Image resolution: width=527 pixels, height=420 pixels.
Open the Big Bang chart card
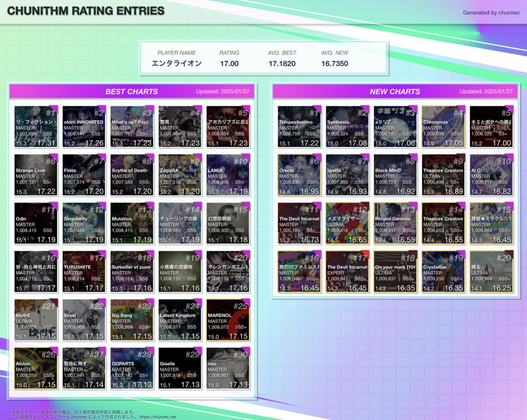132,320
